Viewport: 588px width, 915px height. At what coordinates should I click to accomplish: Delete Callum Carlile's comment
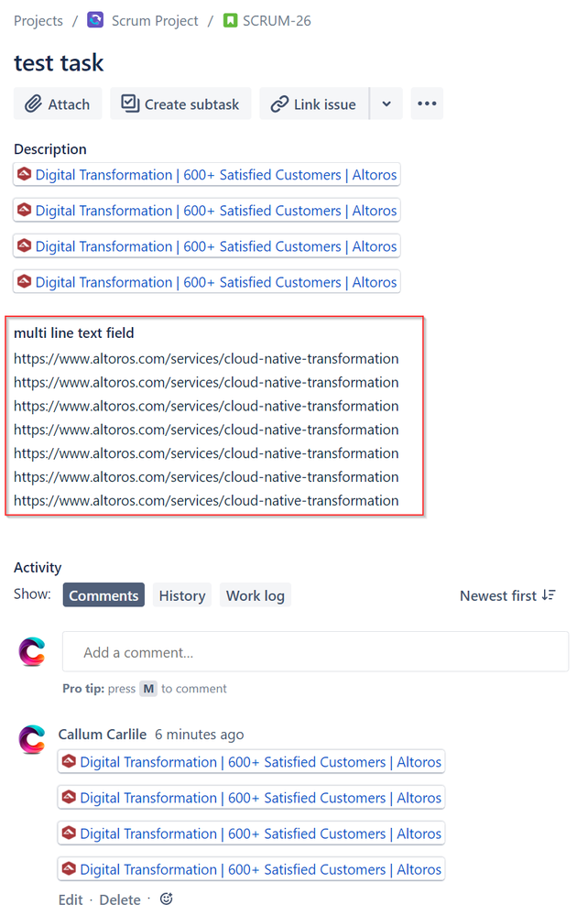(119, 899)
